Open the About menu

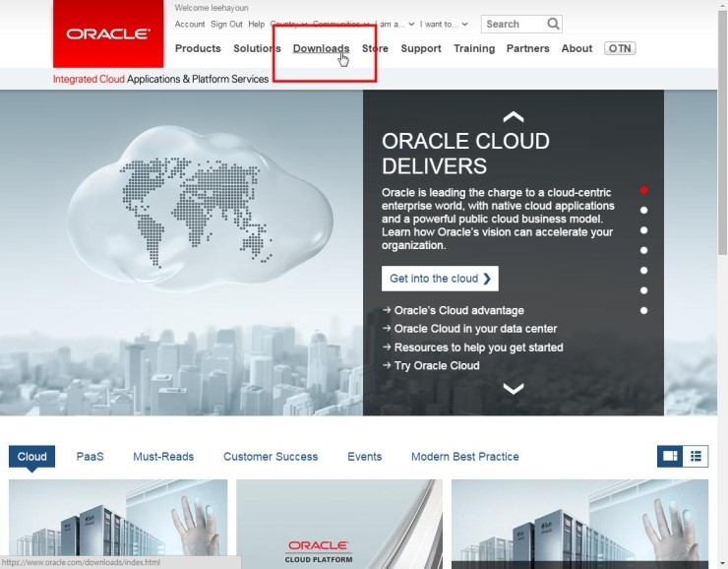[576, 48]
